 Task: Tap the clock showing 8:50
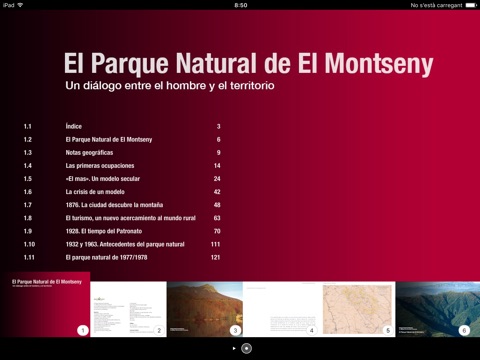[x=241, y=5]
